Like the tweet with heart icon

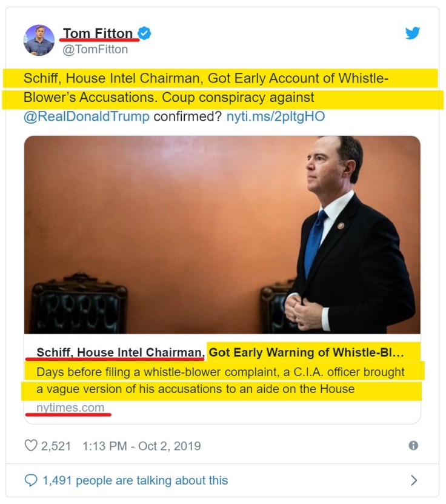tap(30, 446)
